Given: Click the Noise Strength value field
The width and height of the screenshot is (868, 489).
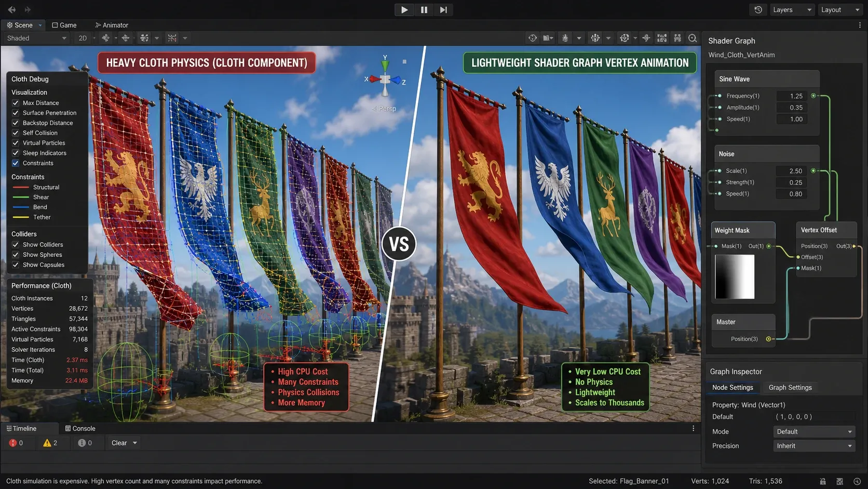Looking at the screenshot, I should [791, 182].
